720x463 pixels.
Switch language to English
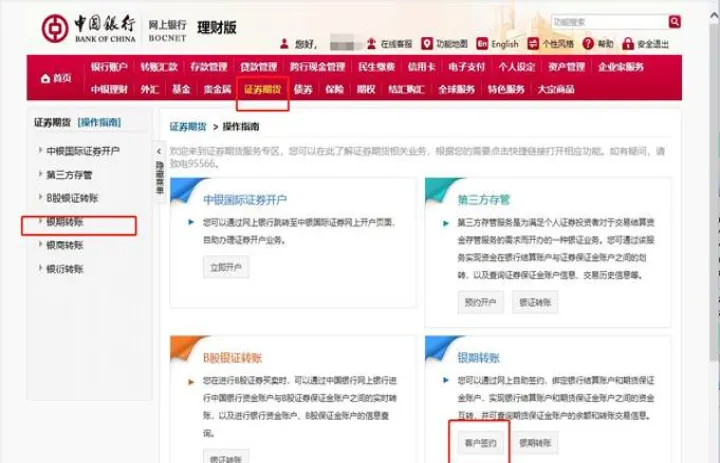[x=498, y=44]
